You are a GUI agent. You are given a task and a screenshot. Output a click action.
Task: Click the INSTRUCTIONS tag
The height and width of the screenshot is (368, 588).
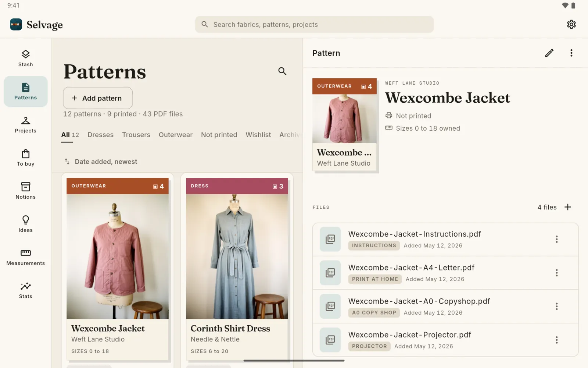[x=374, y=245]
